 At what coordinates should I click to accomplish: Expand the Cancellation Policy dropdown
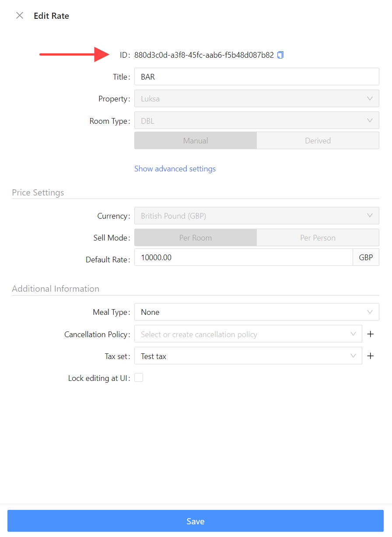click(x=248, y=334)
